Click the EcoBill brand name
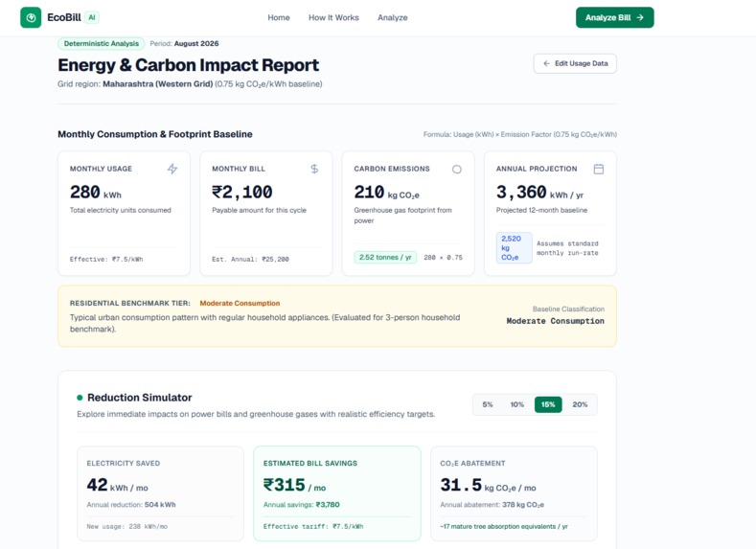Image resolution: width=756 pixels, height=549 pixels. click(64, 18)
